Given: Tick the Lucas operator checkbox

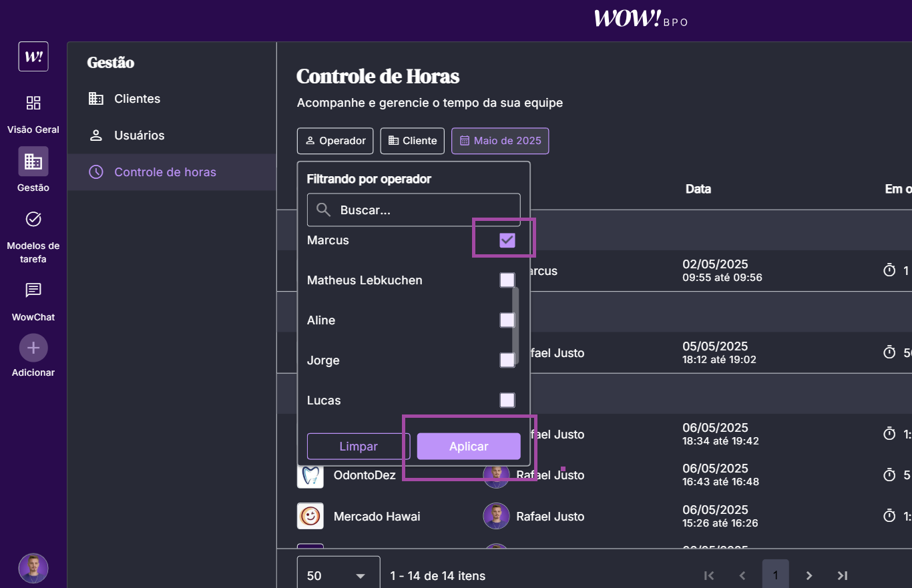Looking at the screenshot, I should (507, 400).
